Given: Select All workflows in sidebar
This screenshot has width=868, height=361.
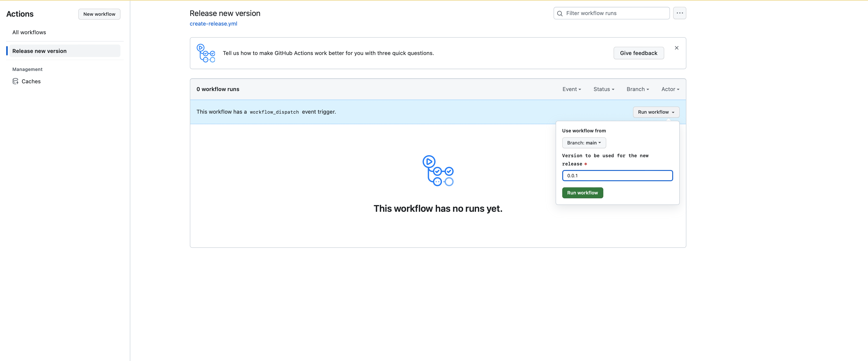Looking at the screenshot, I should coord(29,32).
